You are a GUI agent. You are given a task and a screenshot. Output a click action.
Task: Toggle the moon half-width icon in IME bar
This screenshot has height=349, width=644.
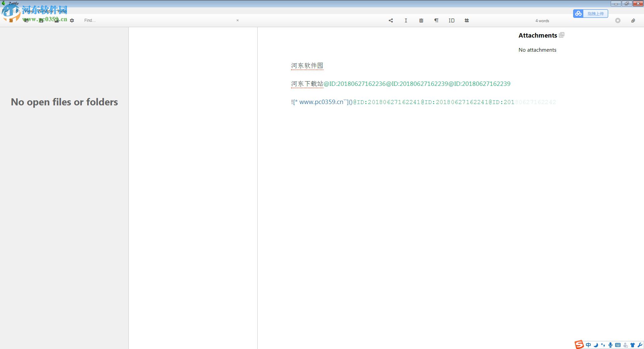(596, 345)
